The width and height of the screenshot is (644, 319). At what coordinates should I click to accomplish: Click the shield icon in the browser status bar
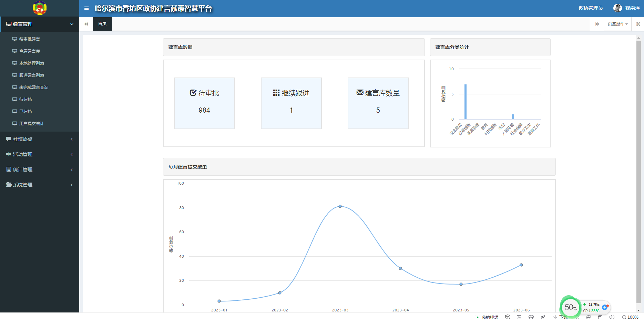(x=508, y=317)
